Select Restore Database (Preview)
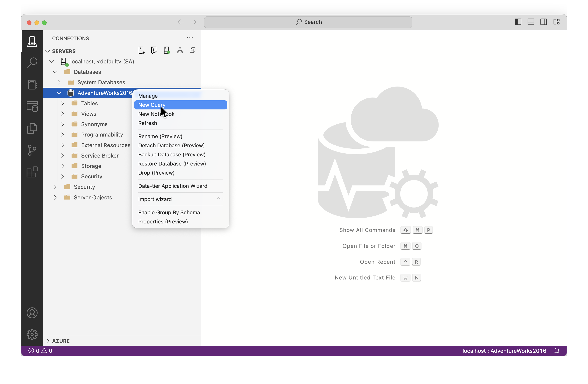588x384 pixels. [x=181, y=163]
